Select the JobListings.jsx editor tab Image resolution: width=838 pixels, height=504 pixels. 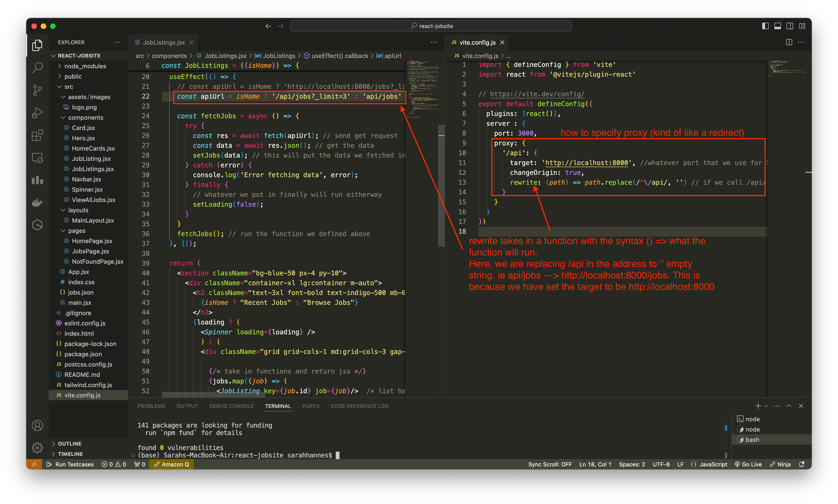pos(164,43)
